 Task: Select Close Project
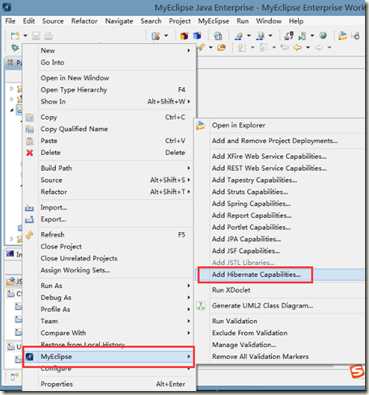click(x=61, y=247)
